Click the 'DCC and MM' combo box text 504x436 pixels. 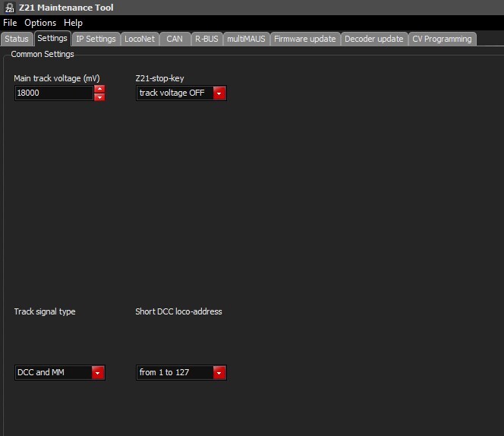coord(41,372)
